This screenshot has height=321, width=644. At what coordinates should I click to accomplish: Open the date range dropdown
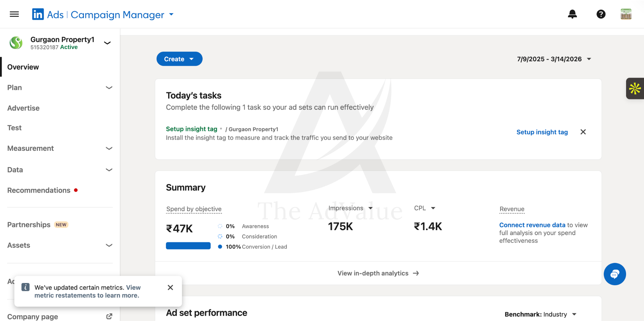click(x=554, y=59)
